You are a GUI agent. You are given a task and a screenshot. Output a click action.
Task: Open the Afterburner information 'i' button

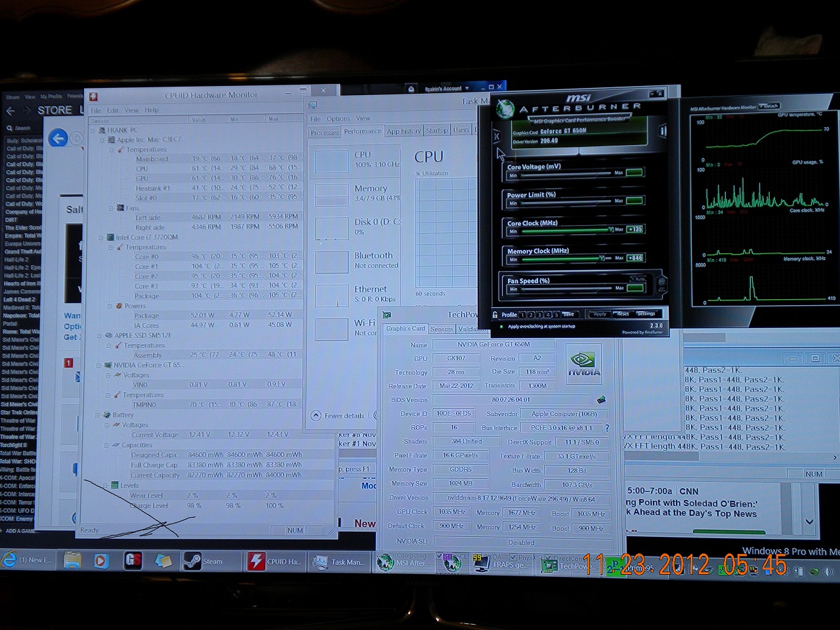662,131
